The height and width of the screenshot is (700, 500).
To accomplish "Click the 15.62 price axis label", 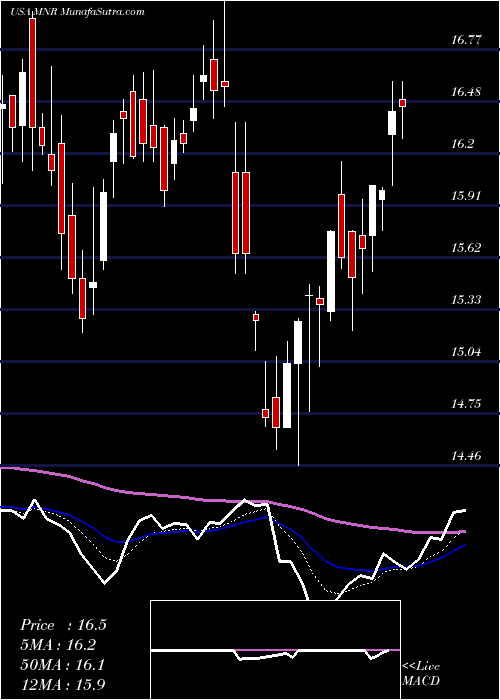I will (x=466, y=248).
